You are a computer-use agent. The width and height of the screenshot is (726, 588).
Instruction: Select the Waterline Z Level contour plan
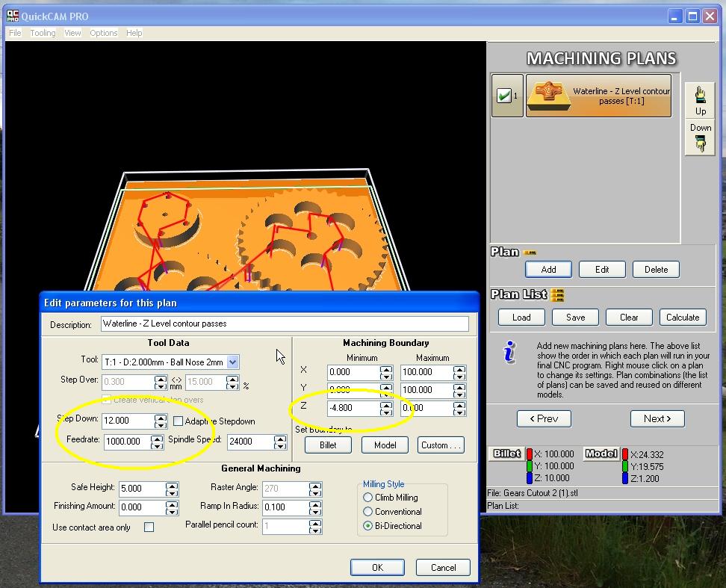(599, 96)
